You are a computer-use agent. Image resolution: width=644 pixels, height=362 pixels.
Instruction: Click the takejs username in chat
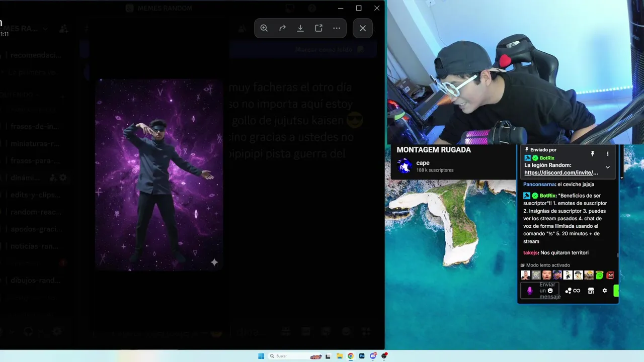(531, 252)
